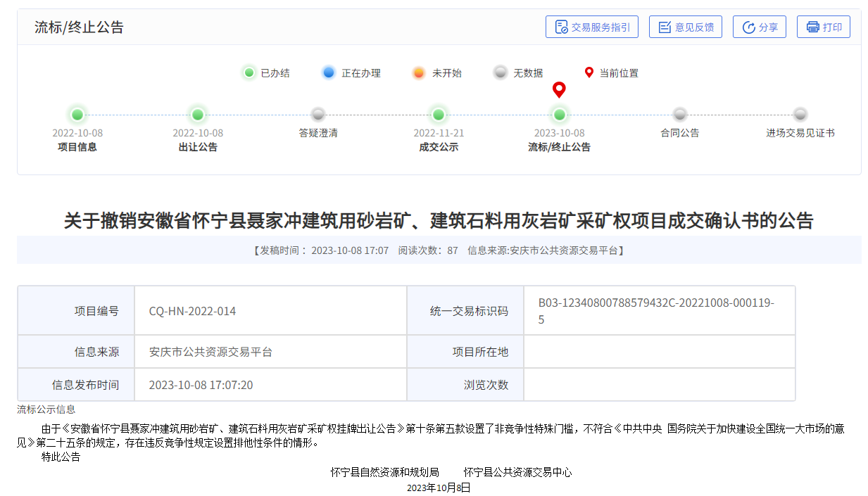Select the 已办结 green legend indicator
Screen dimensions: 868x496
coord(249,72)
